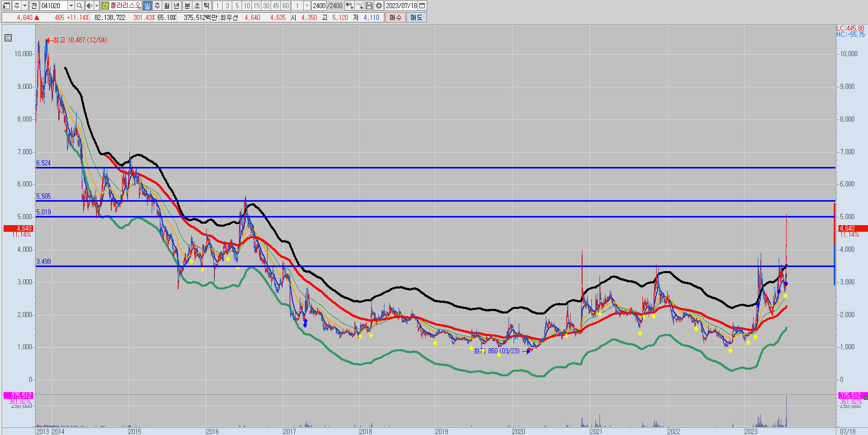The image size is (868, 435).
Task: Click the high price 5,120 value
Action: [340, 17]
